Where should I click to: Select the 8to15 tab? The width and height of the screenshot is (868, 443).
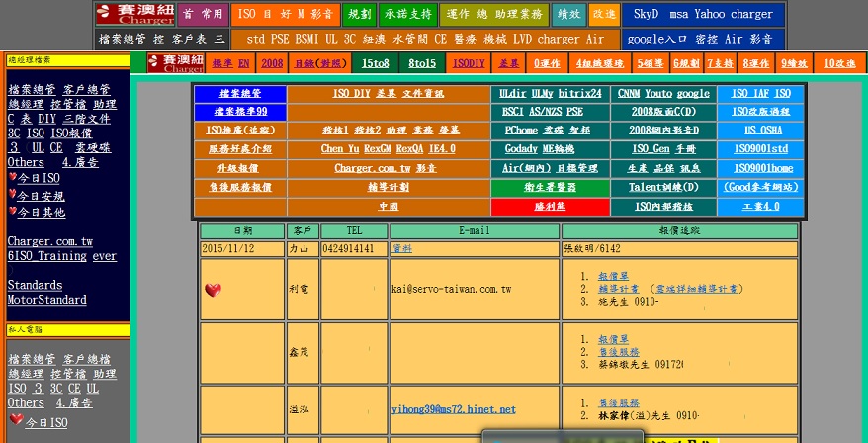click(x=422, y=63)
